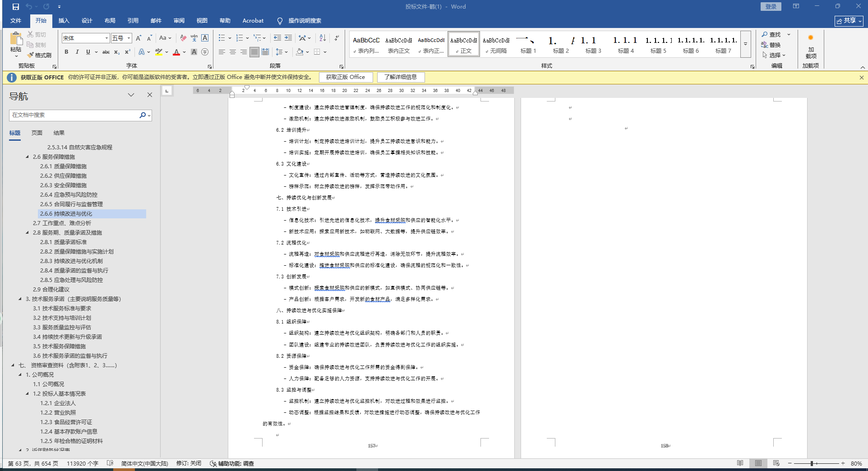This screenshot has width=868, height=471.
Task: Click the 获取正版 Office button
Action: click(346, 77)
